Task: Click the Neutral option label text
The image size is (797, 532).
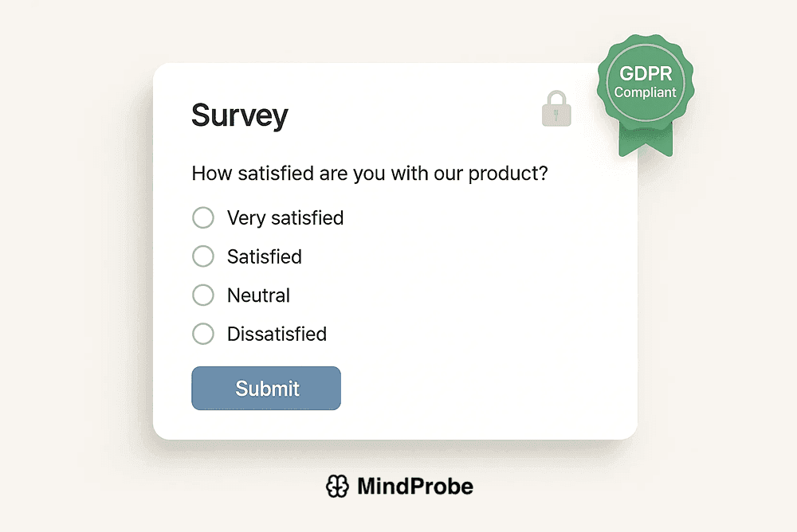Action: 258,295
